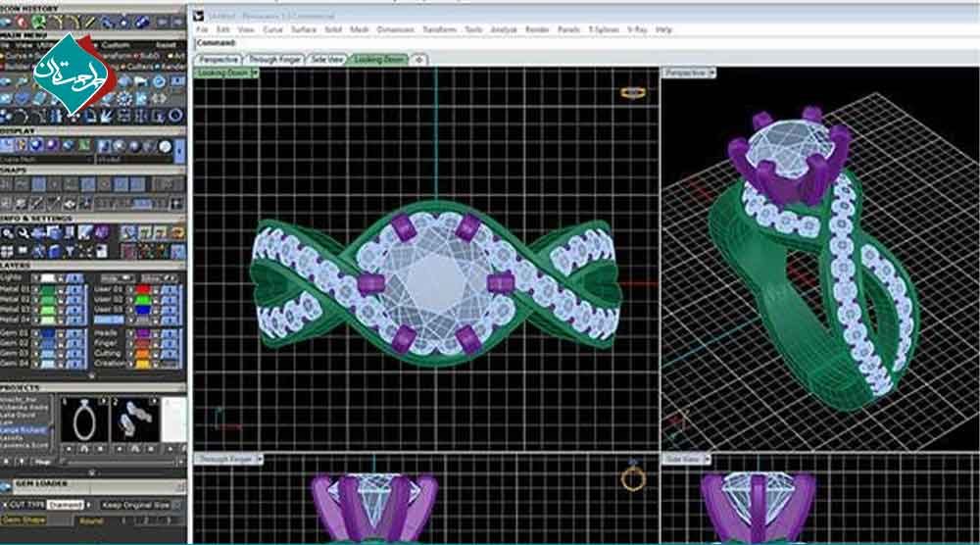980x545 pixels.
Task: Open the Builder tools category
Action: (17, 67)
